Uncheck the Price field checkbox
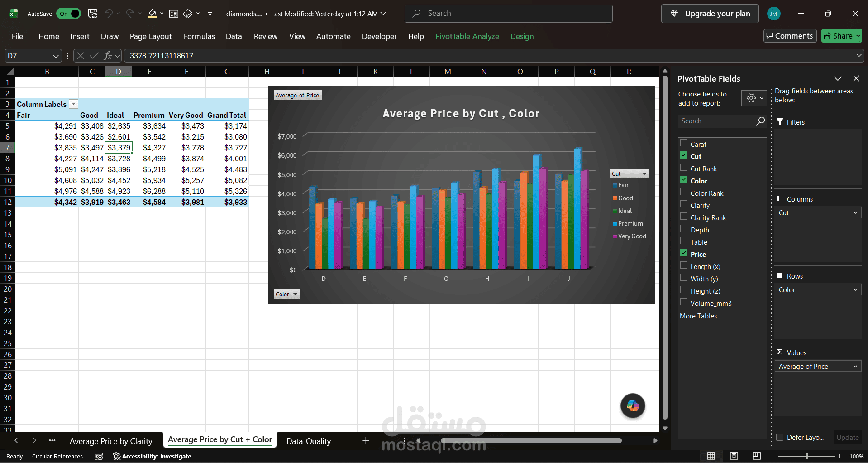Screen dimensions: 868x463 (x=684, y=253)
